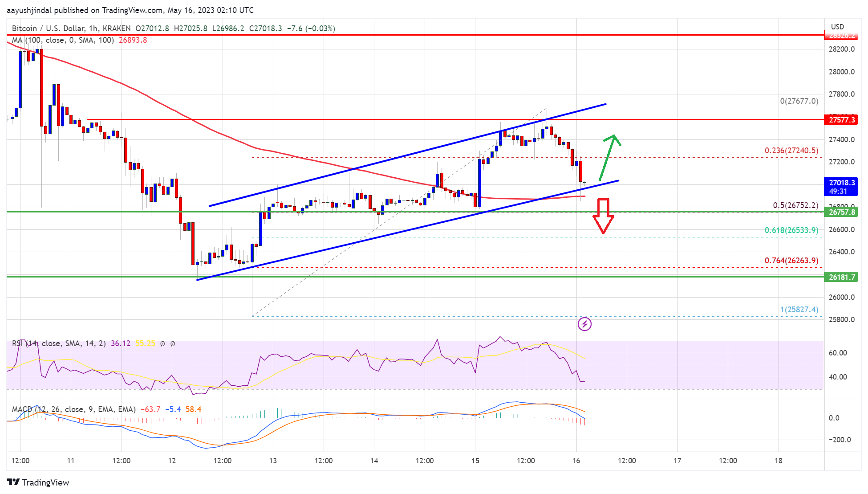This screenshot has height=494, width=868.
Task: Click the aayushjindal publisher name
Action: click(28, 10)
